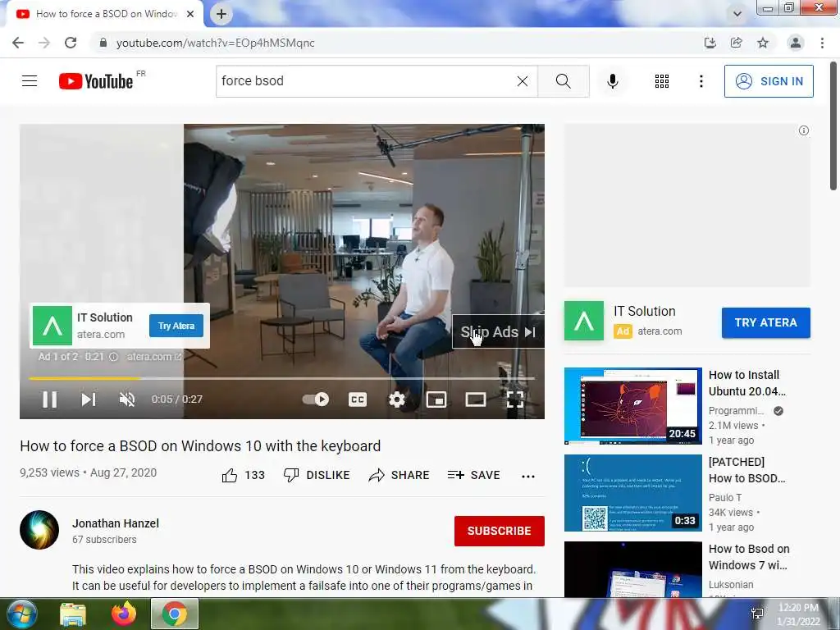
Task: Click Programmi... channel name
Action: (x=736, y=411)
